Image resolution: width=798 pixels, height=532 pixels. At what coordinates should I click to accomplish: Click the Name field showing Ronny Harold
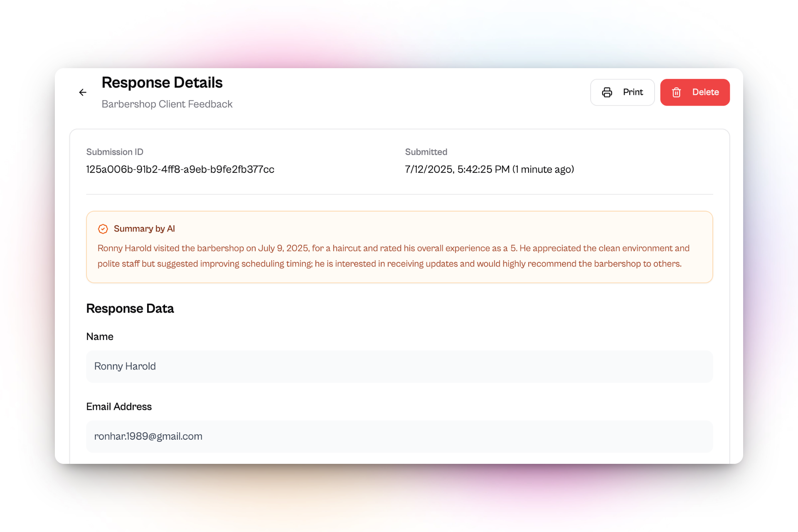pos(399,366)
